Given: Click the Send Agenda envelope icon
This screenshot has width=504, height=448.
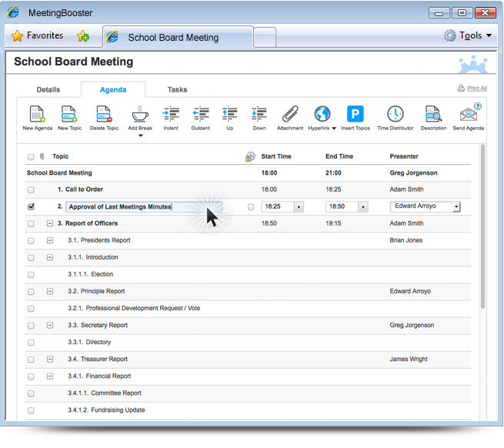Looking at the screenshot, I should (468, 115).
